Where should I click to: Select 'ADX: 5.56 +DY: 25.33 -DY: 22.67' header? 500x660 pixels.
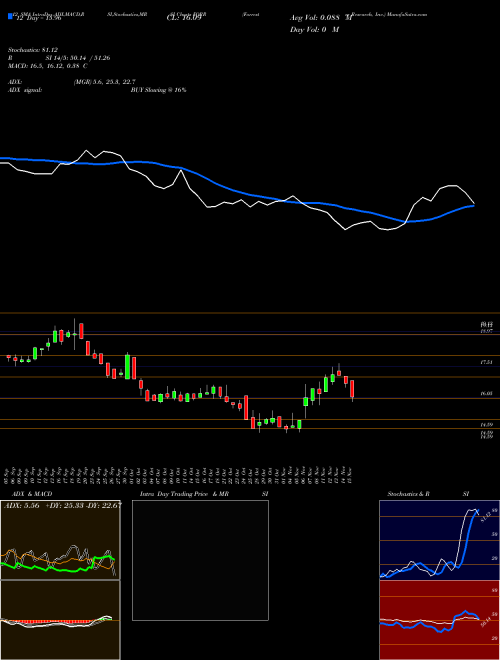63,506
